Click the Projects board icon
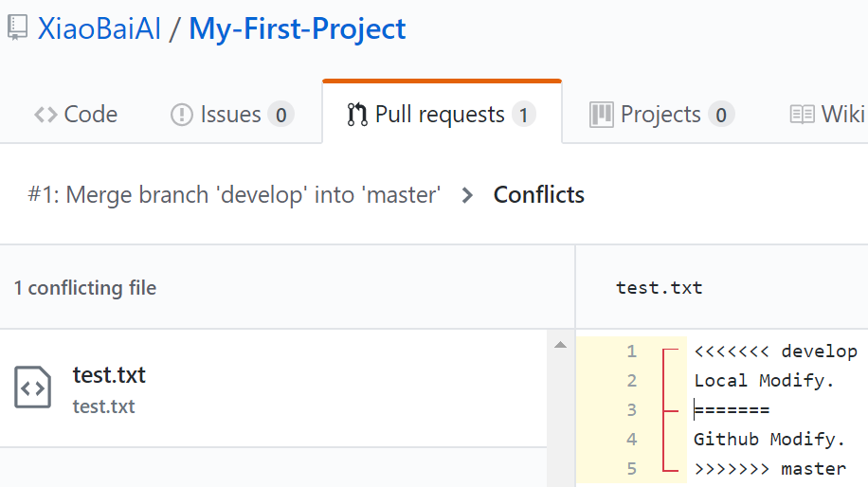 602,115
